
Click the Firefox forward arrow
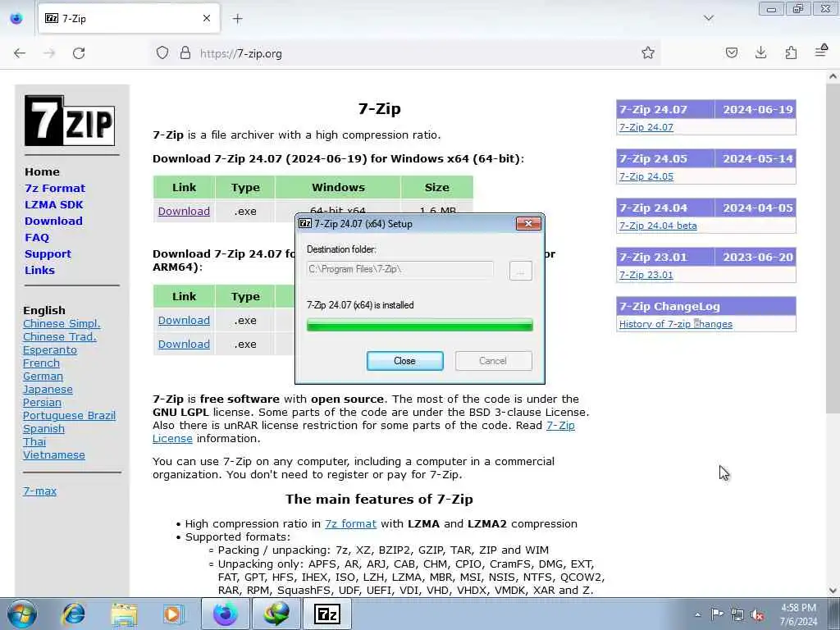49,53
